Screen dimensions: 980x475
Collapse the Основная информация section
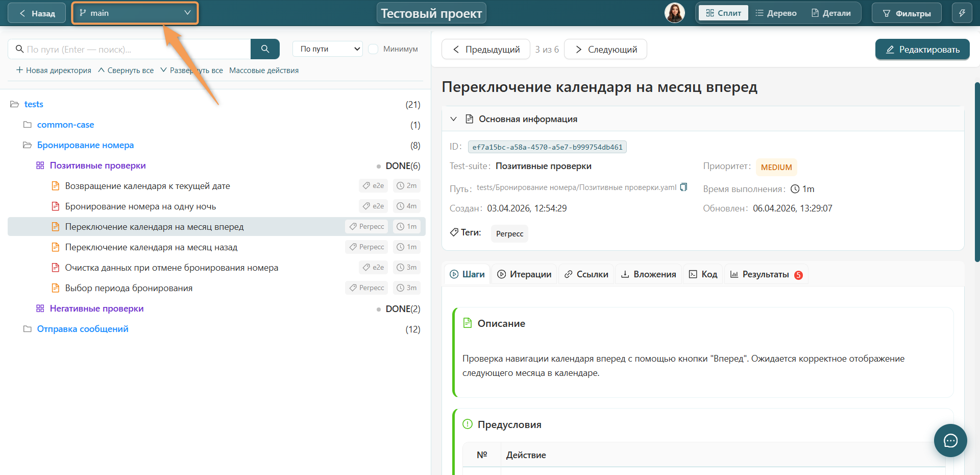453,119
